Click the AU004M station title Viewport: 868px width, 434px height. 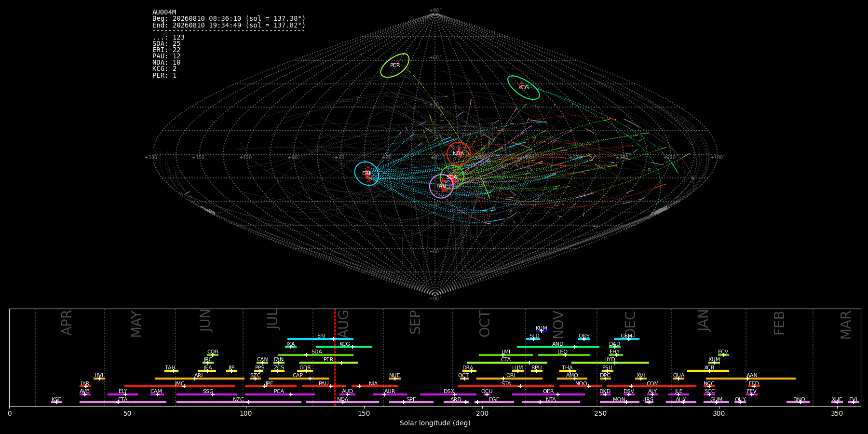(x=164, y=13)
